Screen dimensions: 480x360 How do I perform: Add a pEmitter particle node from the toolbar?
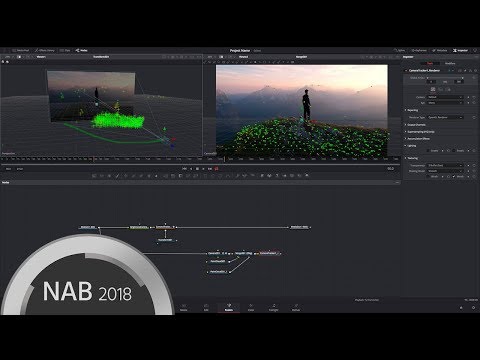(238, 176)
